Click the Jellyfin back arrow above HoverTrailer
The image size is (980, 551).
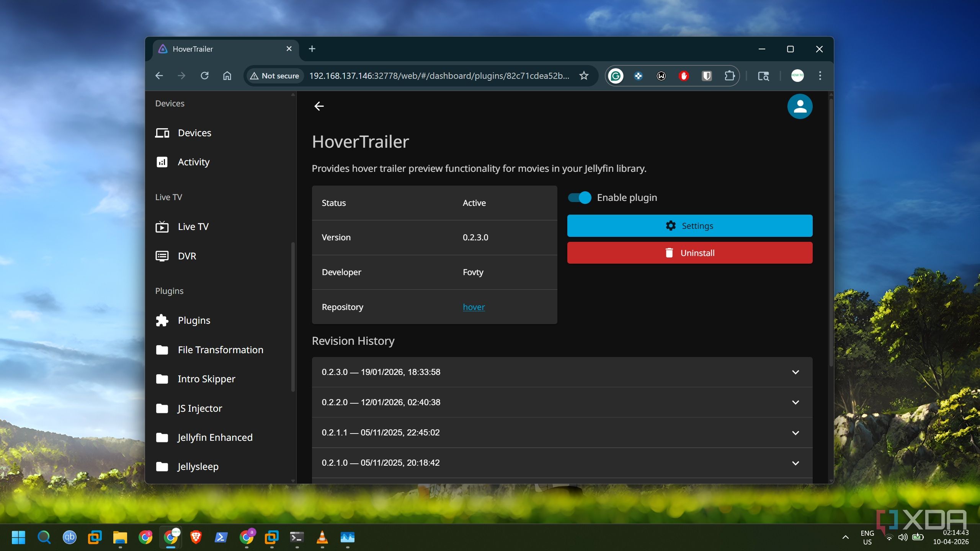(x=319, y=106)
